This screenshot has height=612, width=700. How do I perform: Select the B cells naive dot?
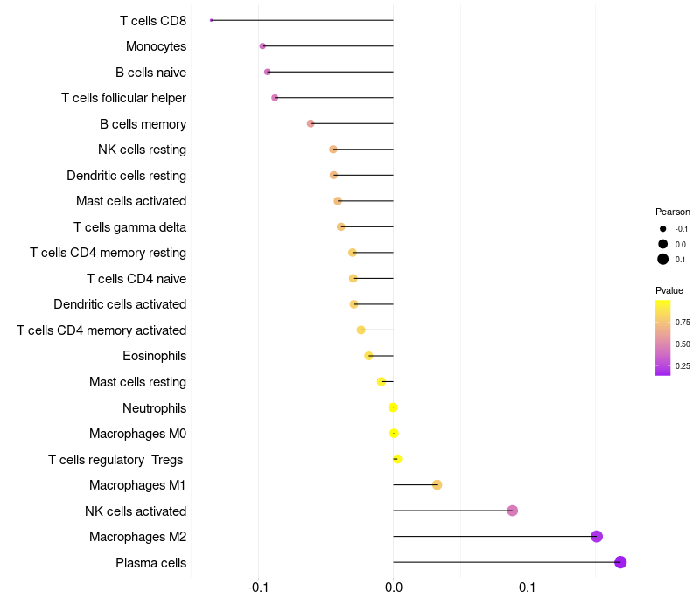tap(268, 72)
